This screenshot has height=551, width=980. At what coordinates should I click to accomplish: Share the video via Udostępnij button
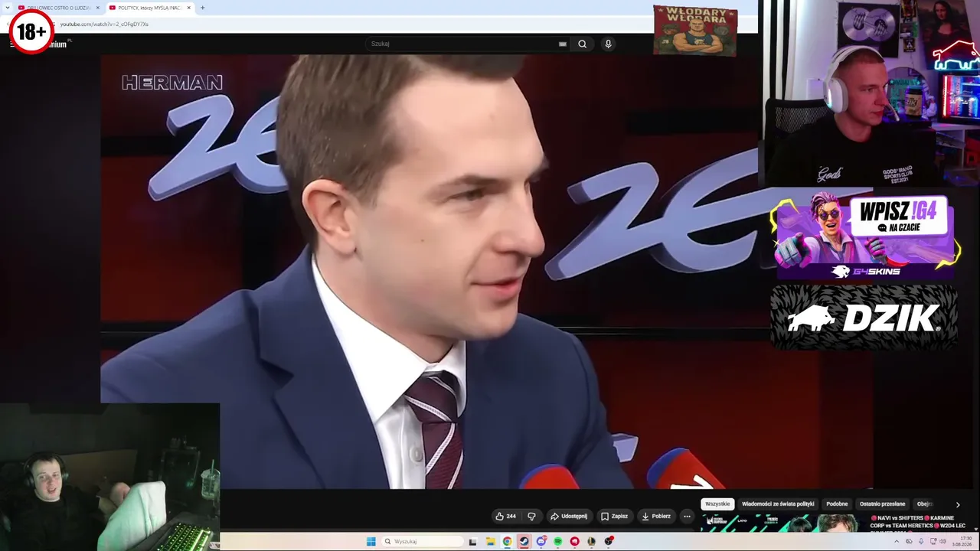click(569, 517)
